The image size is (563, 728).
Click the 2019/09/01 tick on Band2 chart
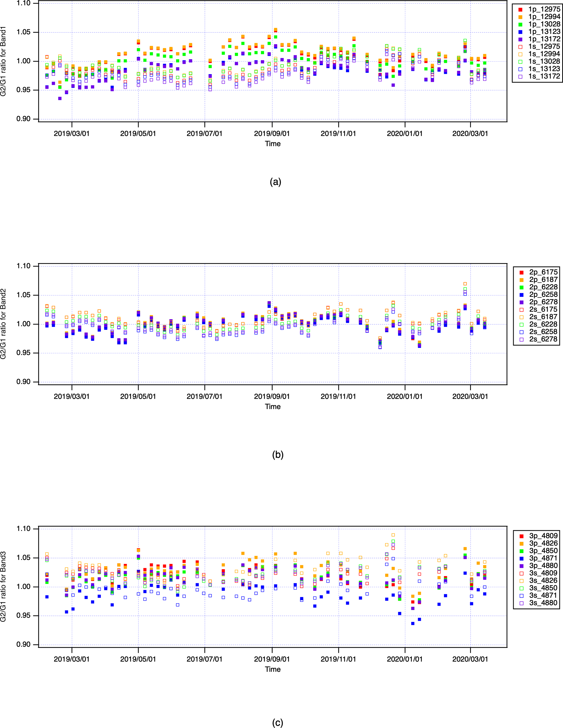click(x=272, y=397)
